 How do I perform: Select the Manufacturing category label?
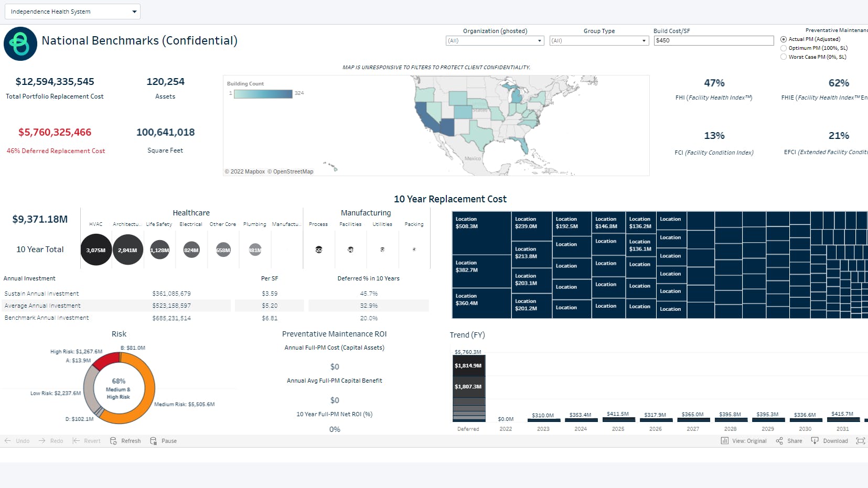[366, 213]
